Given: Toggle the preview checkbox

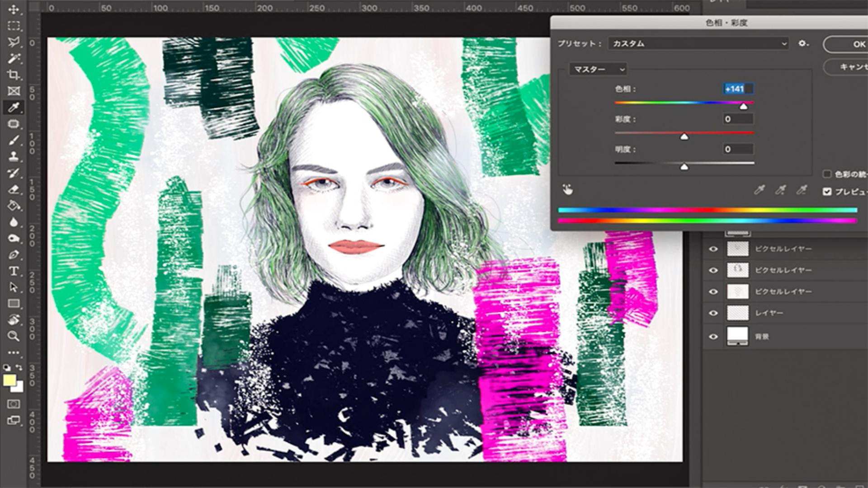Looking at the screenshot, I should (827, 192).
